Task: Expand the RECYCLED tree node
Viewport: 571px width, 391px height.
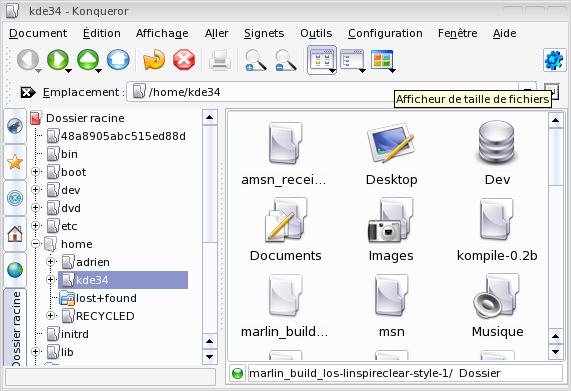Action: click(51, 316)
